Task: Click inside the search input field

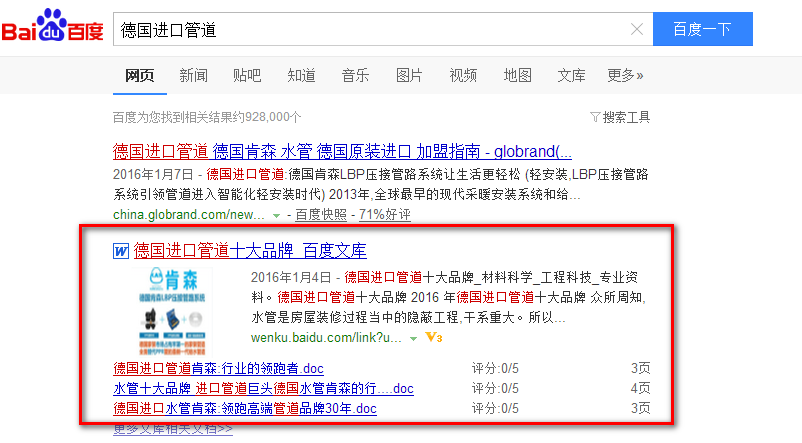Action: pyautogui.click(x=370, y=30)
